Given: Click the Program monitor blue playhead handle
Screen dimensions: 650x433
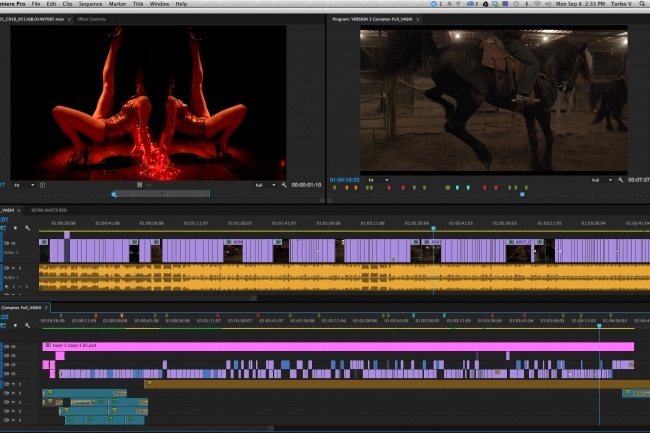Looking at the screenshot, I should point(522,194).
